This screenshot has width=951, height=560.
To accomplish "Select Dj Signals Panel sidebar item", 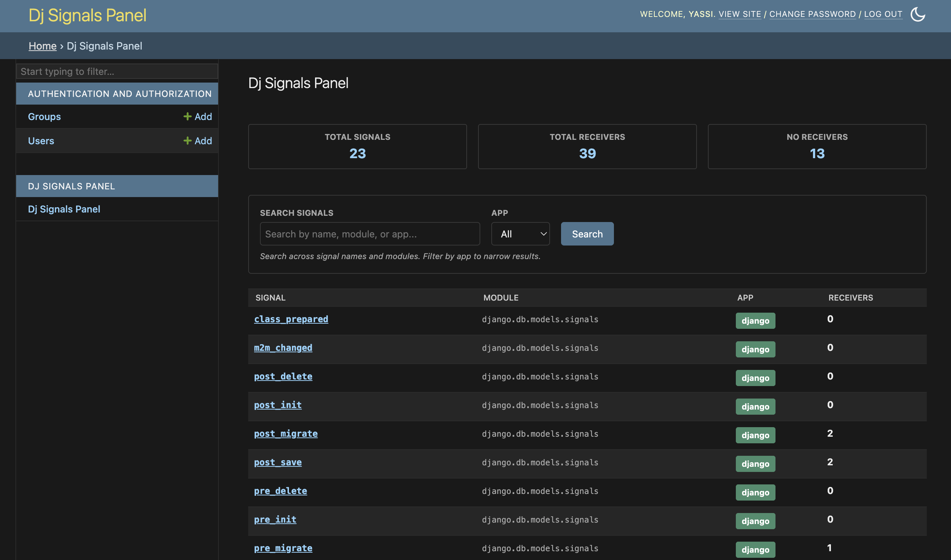I will (64, 209).
